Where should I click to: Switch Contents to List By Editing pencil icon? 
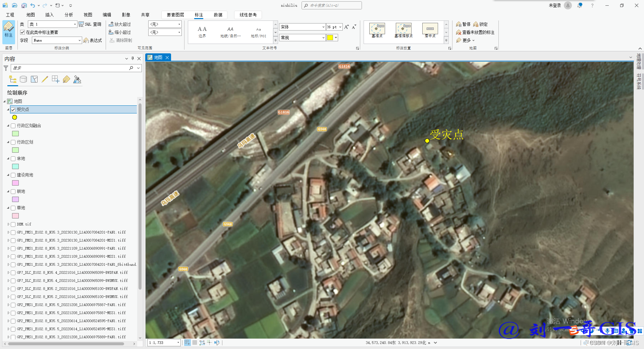click(45, 80)
